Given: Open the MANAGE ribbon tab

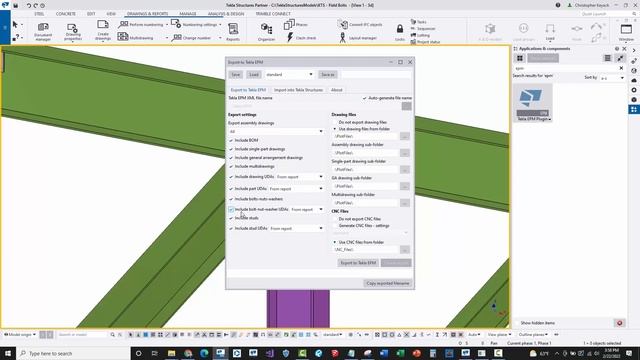Looking at the screenshot, I should 188,14.
